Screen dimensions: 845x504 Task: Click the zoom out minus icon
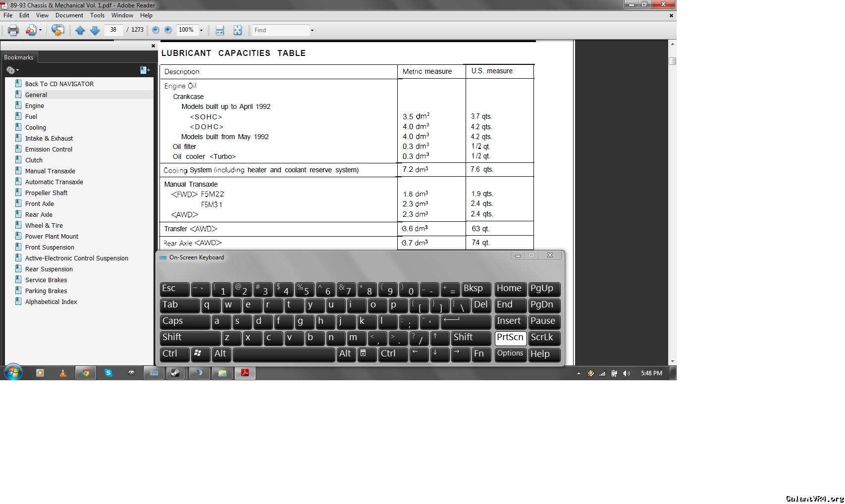point(156,30)
